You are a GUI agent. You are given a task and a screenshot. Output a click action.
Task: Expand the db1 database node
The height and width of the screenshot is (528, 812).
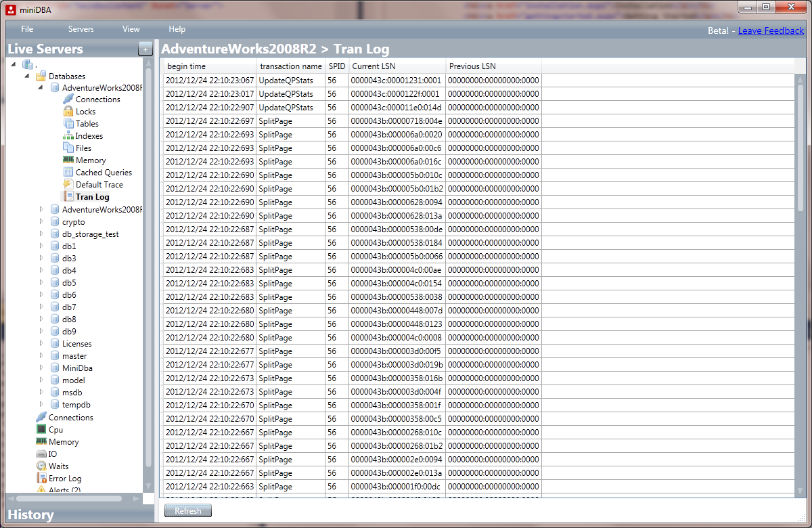coord(41,246)
